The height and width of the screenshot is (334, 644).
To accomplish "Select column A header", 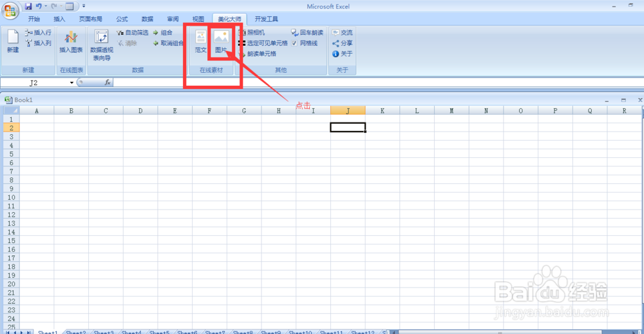I will point(37,111).
